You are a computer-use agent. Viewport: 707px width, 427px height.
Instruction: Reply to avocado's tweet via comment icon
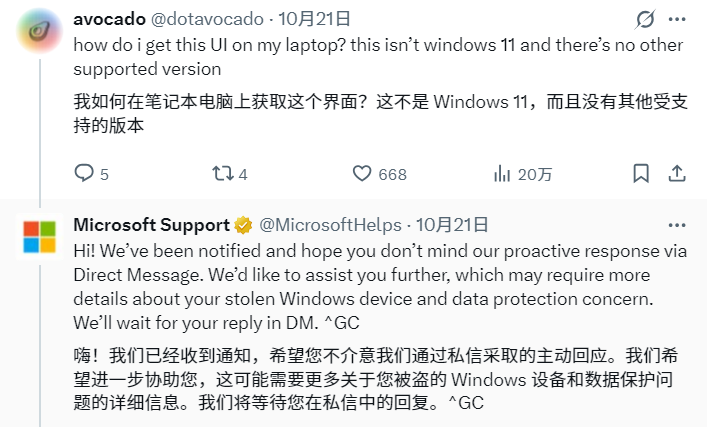point(85,174)
